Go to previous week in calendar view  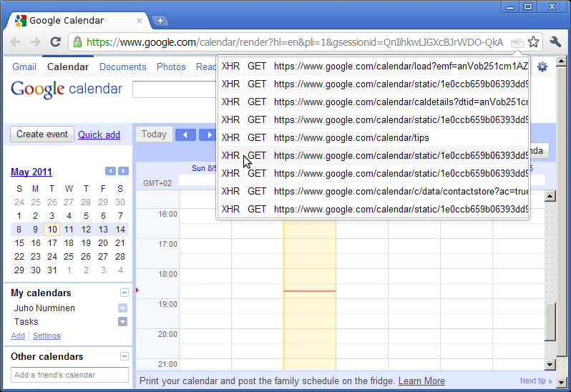pos(185,134)
